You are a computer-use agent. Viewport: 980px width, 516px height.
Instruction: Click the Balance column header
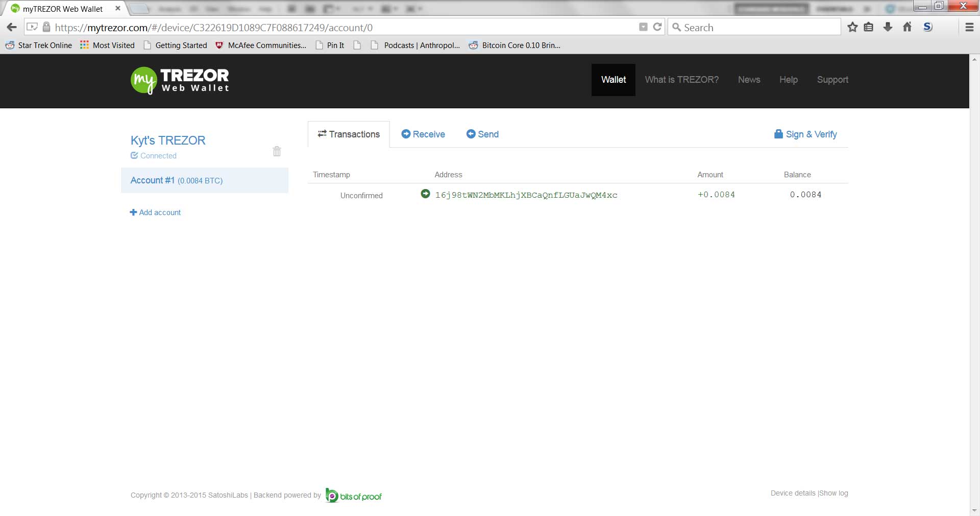tap(797, 175)
